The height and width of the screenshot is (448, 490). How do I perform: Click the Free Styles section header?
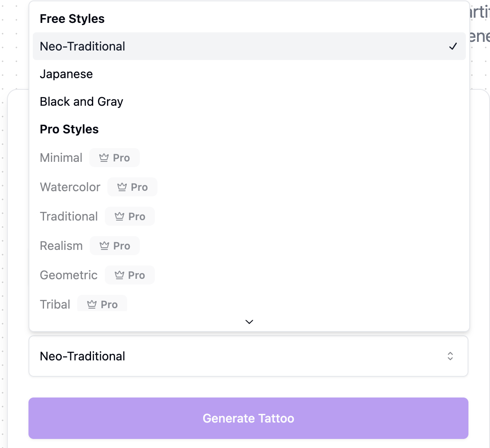point(72,19)
